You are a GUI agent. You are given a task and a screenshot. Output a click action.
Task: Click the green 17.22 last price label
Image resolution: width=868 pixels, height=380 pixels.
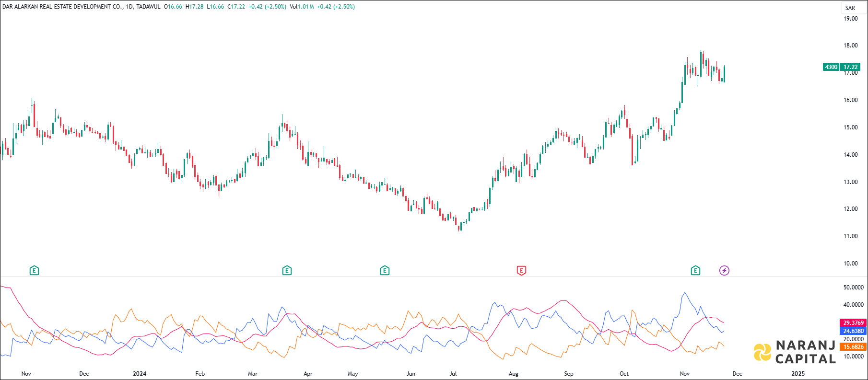coord(850,67)
